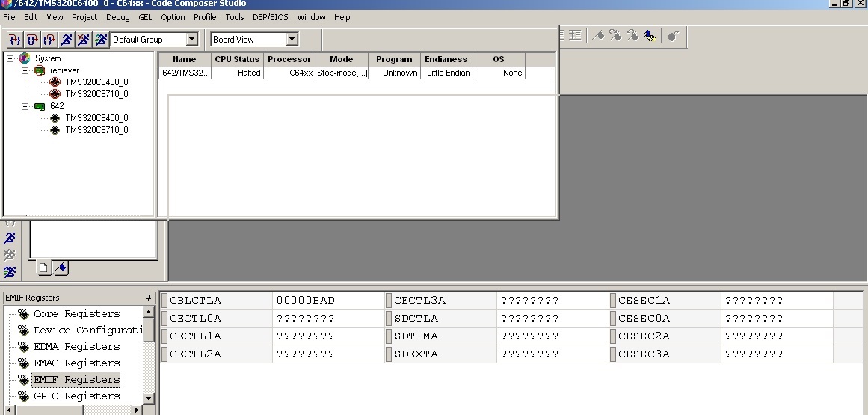Click the SDCTLA register name

coord(416,319)
